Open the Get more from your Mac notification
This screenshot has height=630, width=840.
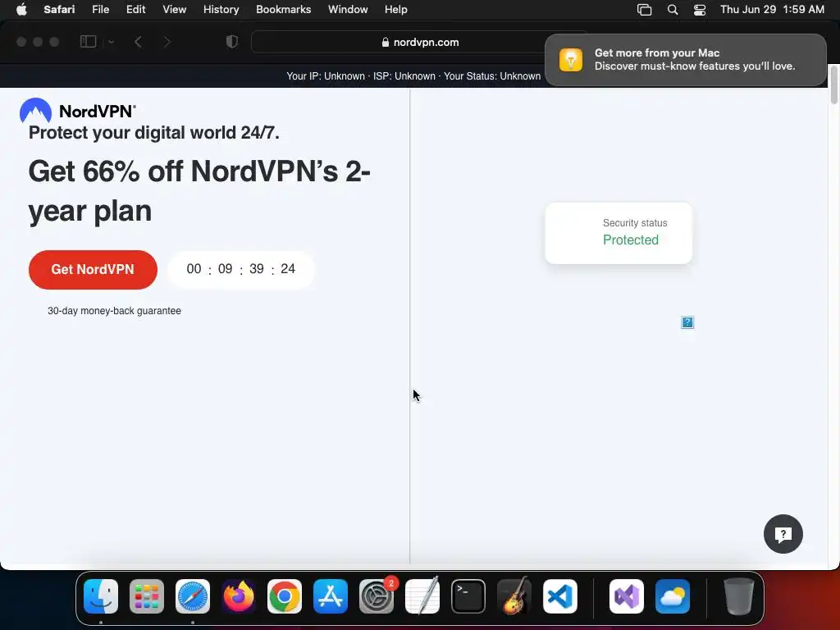pos(685,59)
